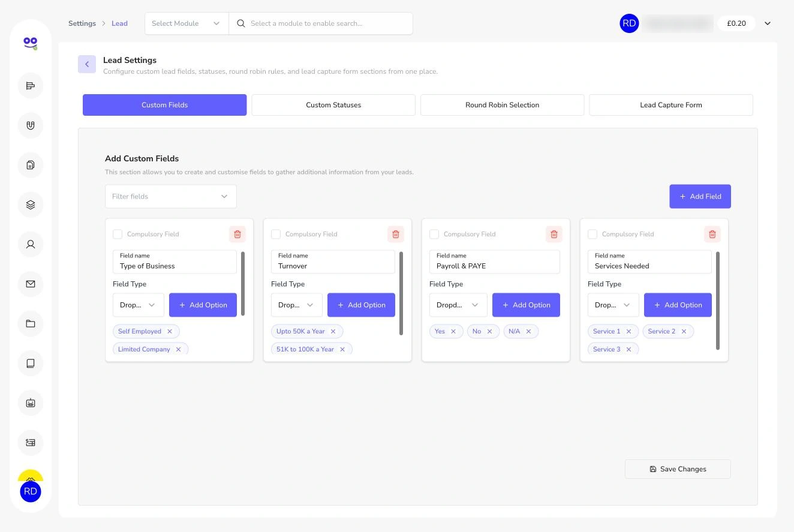Open the documents copy icon in sidebar
This screenshot has height=532, width=794.
31,165
